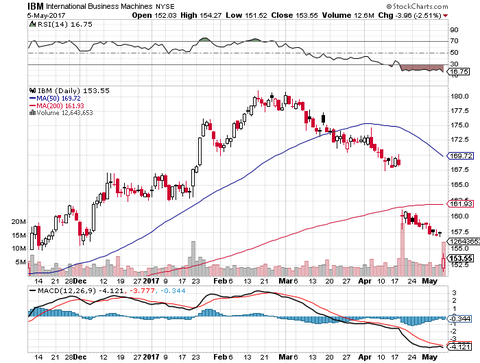This screenshot has width=480, height=363.
Task: Click the red 161.93 price axis tag
Action: [461, 204]
